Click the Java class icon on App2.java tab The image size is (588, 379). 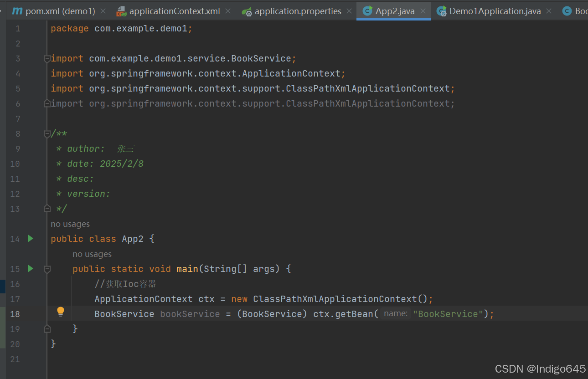click(368, 10)
